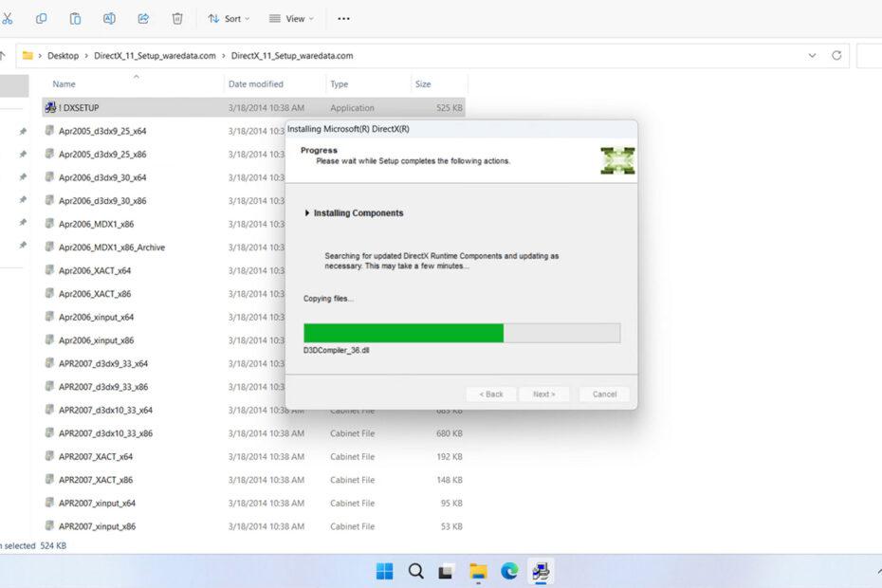The width and height of the screenshot is (882, 588).
Task: Click the Cut scissors icon in toolbar
Action: 7,19
